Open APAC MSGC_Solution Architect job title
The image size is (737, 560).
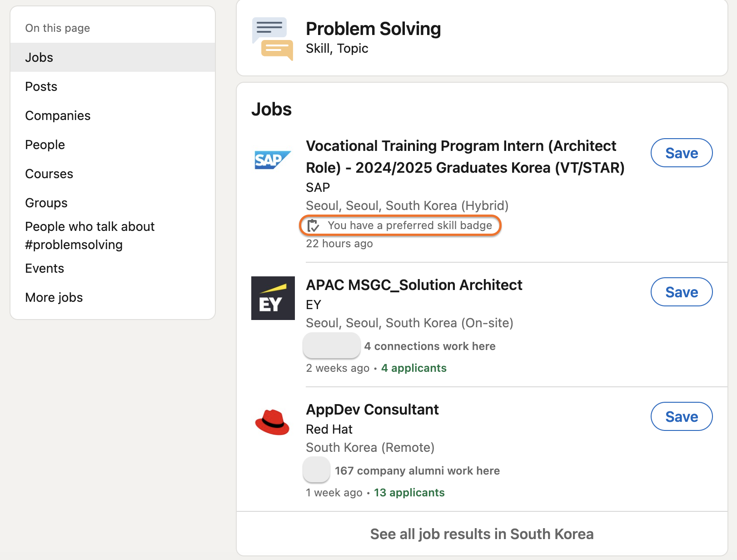[x=414, y=285]
